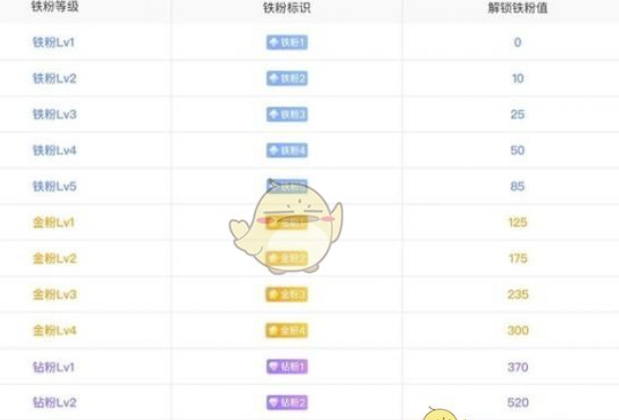Click the unlock value 125

click(518, 222)
